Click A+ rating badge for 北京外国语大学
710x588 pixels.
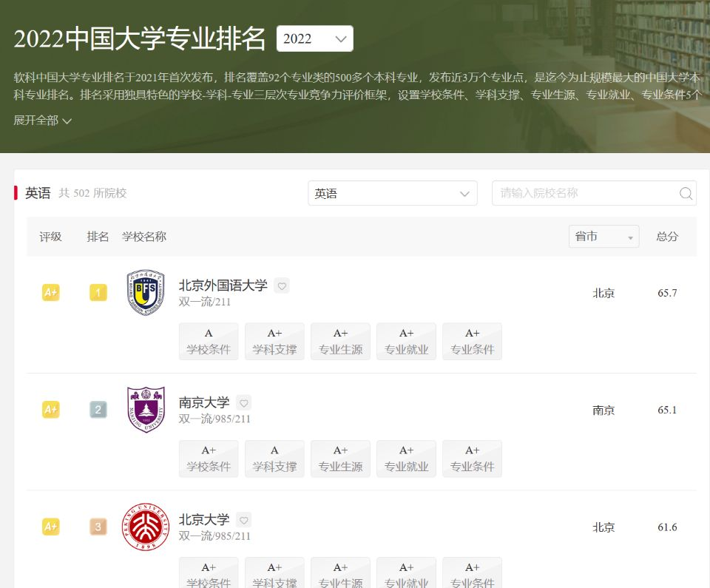[51, 293]
